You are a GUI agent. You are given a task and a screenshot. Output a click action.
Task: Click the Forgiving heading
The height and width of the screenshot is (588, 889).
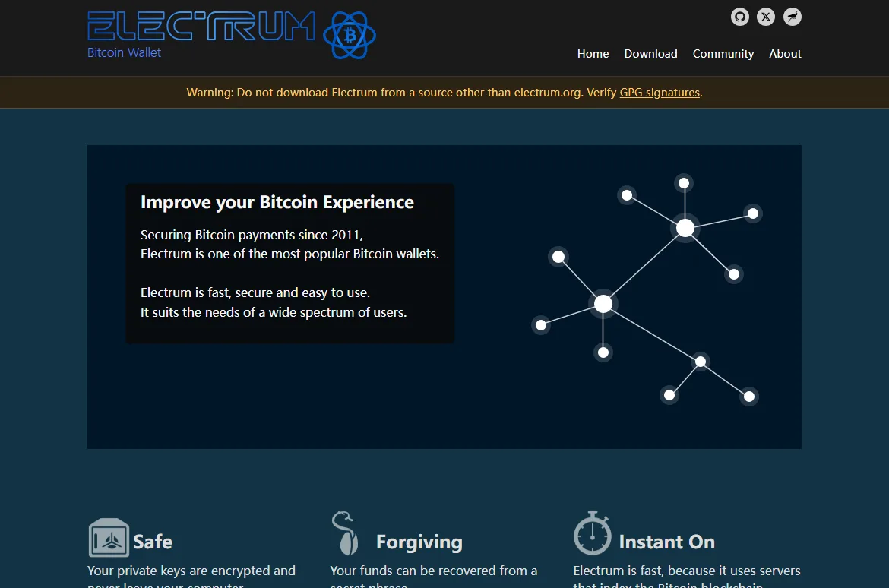pos(419,542)
